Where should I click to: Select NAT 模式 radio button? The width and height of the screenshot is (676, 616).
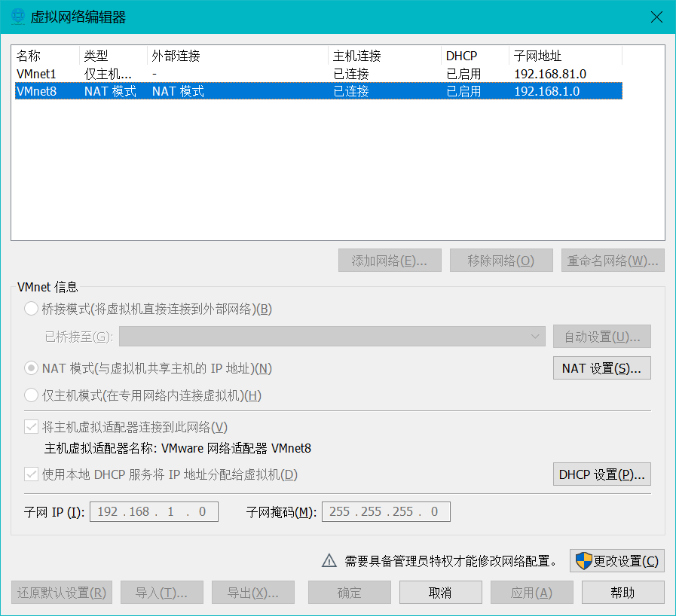31,368
